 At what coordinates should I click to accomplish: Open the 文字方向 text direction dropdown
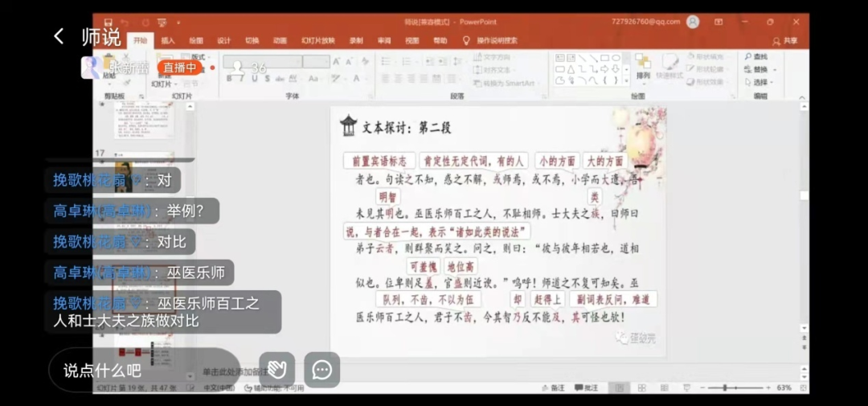pyautogui.click(x=493, y=57)
